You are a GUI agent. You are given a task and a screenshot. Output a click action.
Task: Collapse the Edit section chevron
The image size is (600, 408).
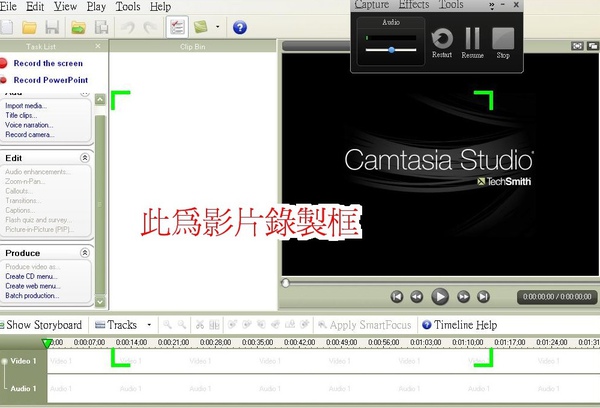coord(85,158)
